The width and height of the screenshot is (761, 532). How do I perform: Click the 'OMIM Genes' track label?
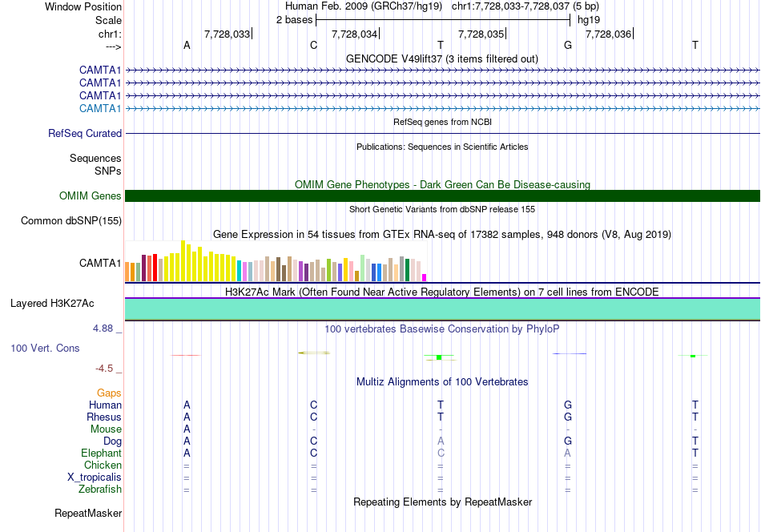click(x=90, y=195)
